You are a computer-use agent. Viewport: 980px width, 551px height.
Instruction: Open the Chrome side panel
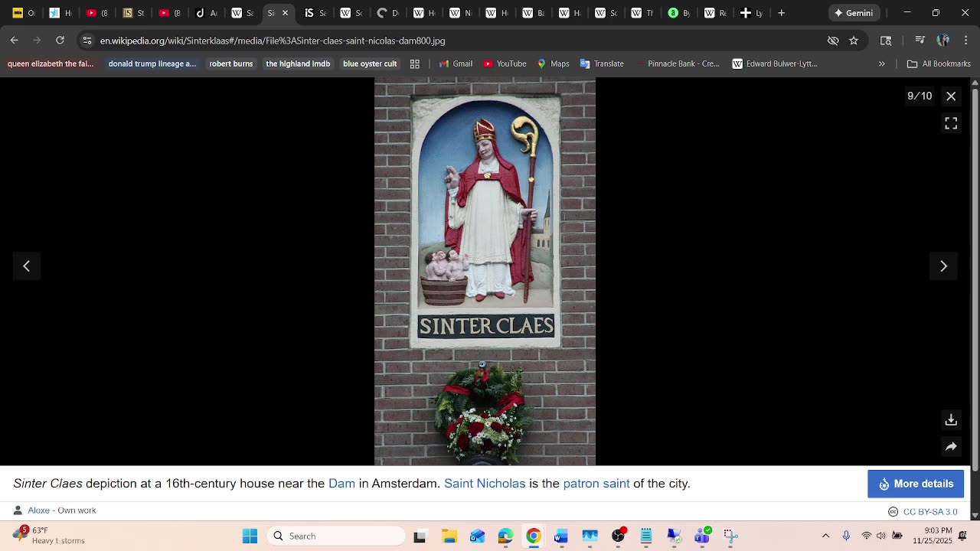[886, 41]
